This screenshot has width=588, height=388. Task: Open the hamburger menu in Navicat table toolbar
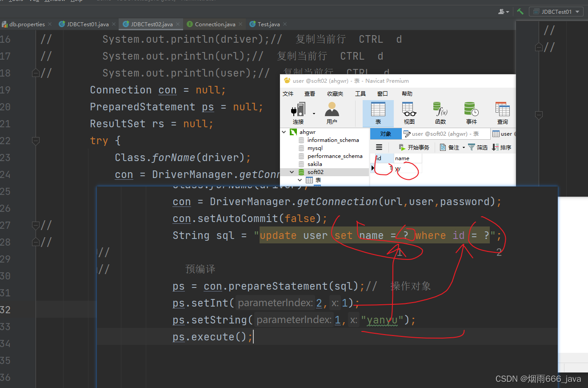coord(379,147)
